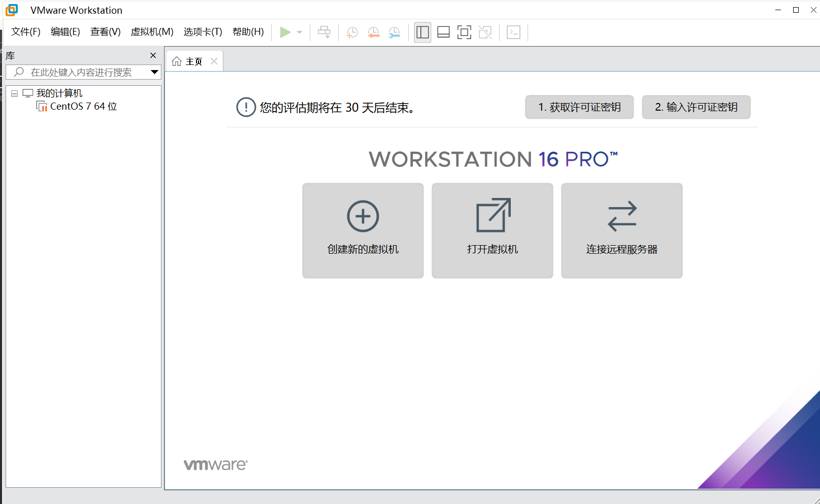Click the search magnifier icon in library
820x504 pixels.
19,72
